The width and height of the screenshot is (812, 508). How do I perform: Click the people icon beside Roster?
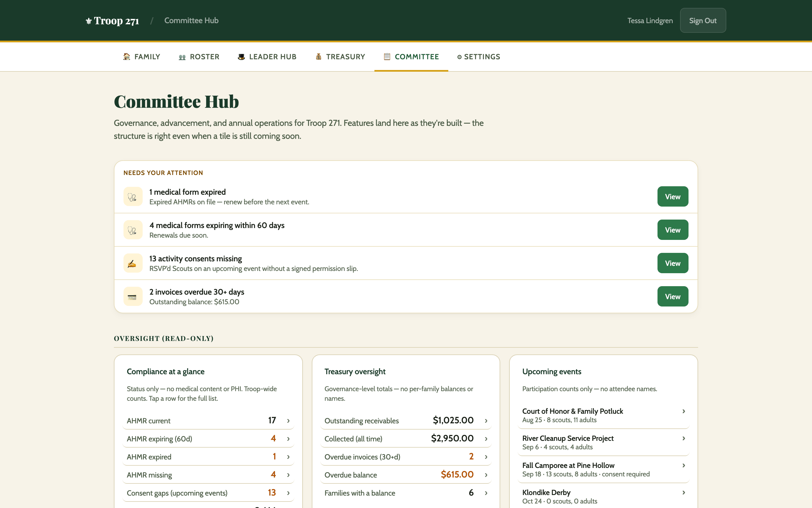182,57
